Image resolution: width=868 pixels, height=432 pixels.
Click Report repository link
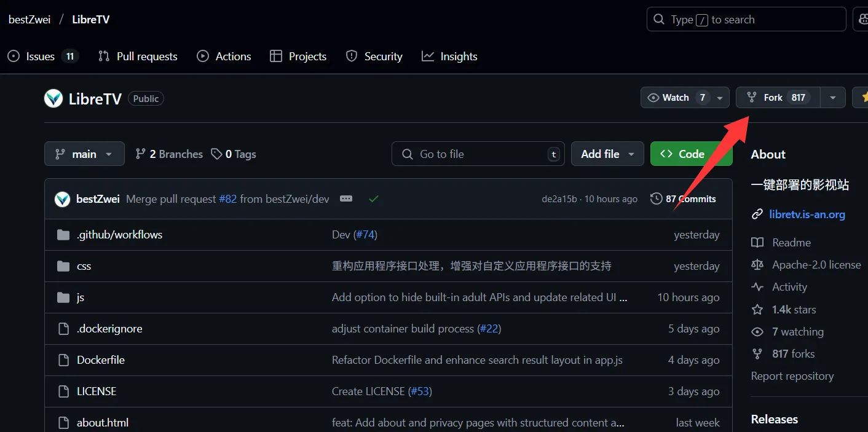[x=792, y=376]
